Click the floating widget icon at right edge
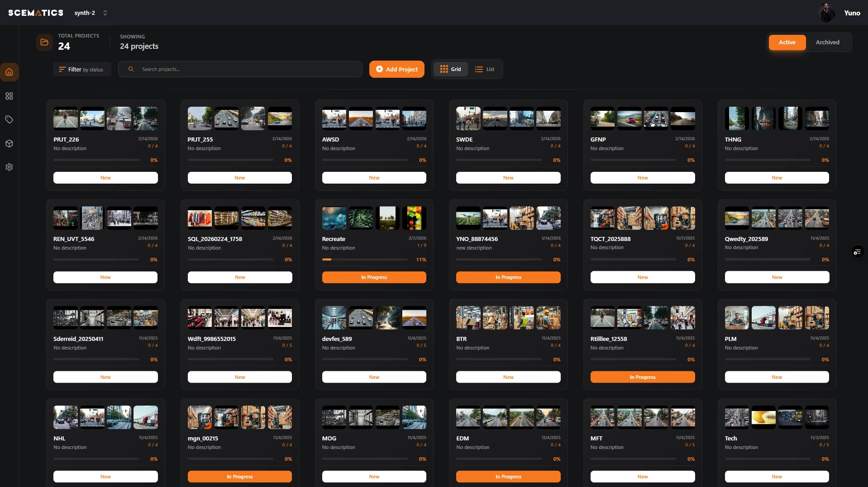868x487 pixels. coord(857,252)
